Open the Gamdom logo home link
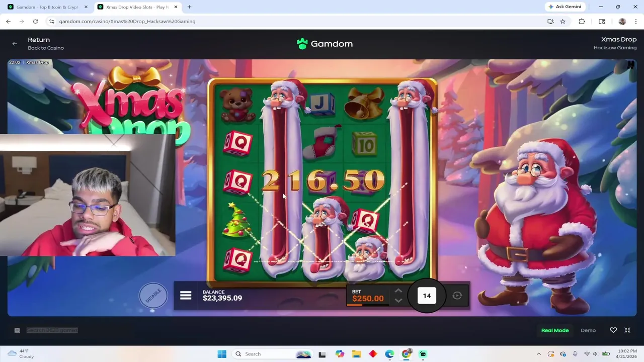The image size is (644, 362). click(x=325, y=44)
